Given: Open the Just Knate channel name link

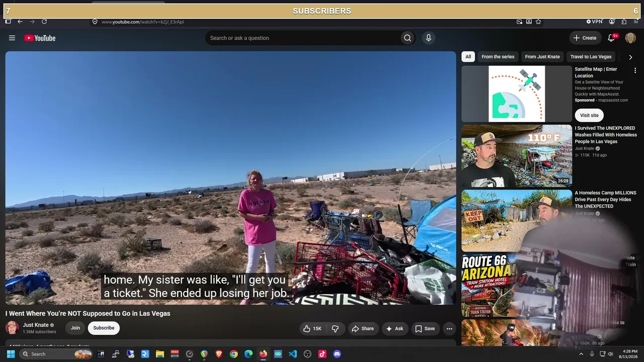Looking at the screenshot, I should (36, 325).
